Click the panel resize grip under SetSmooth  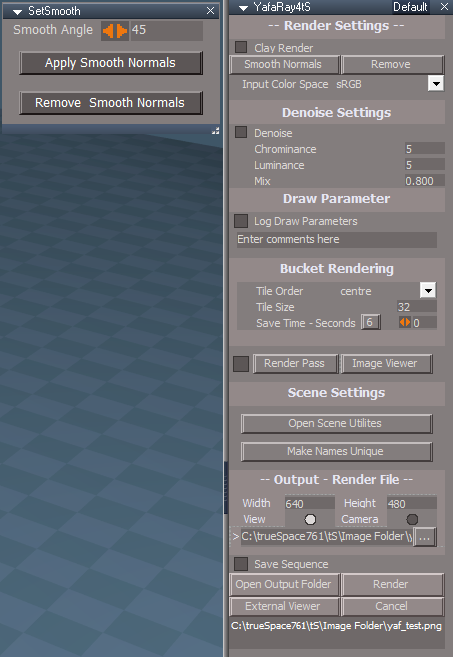[215, 131]
